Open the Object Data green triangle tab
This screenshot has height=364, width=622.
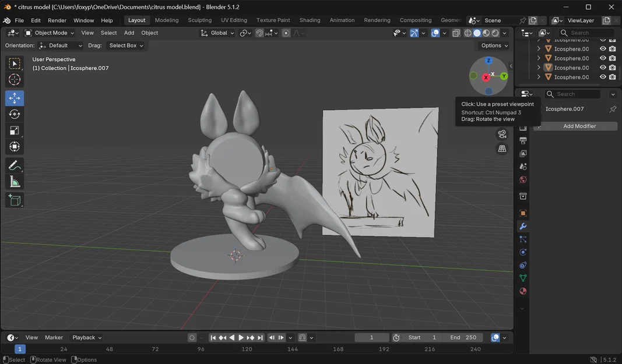click(x=523, y=278)
